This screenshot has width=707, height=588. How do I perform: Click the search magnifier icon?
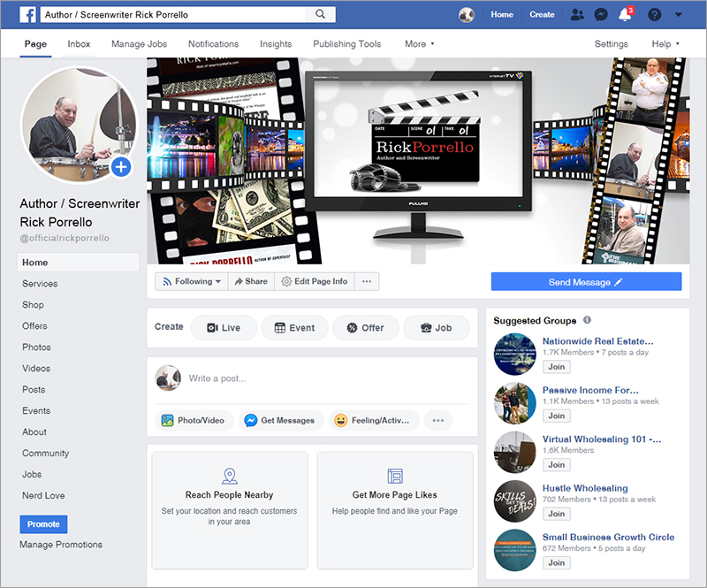click(319, 15)
